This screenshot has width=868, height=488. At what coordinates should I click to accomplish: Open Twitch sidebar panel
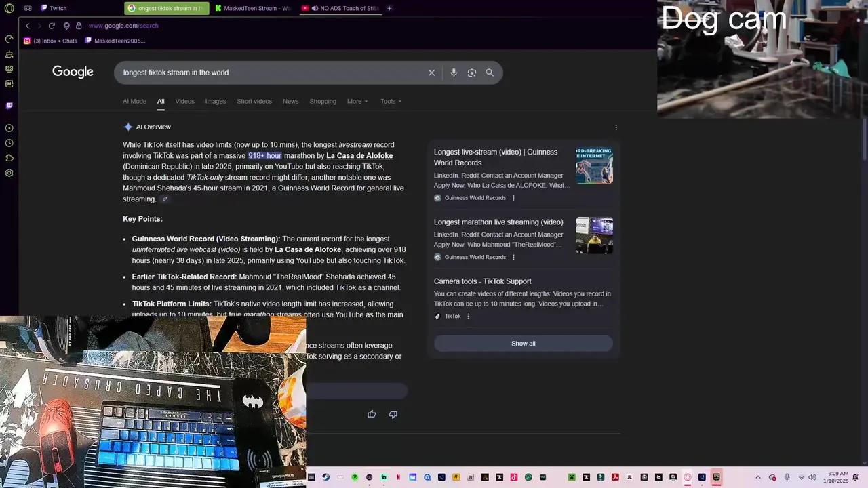[x=9, y=106]
